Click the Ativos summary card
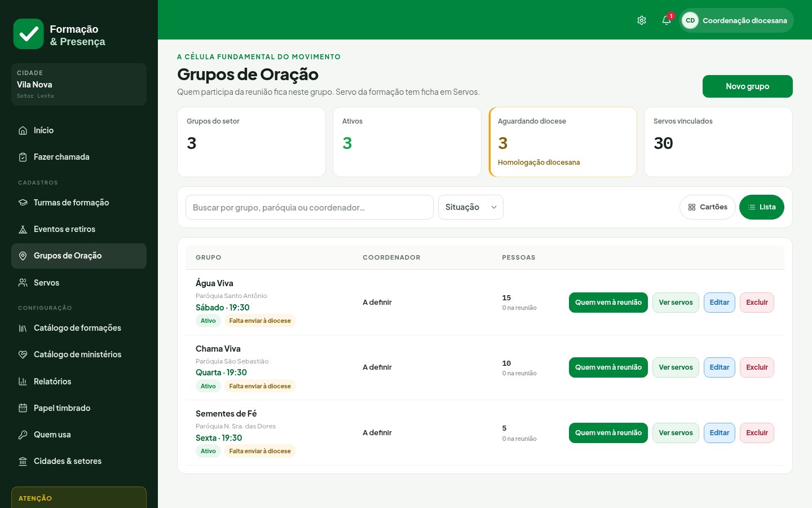This screenshot has width=812, height=508. (x=407, y=142)
